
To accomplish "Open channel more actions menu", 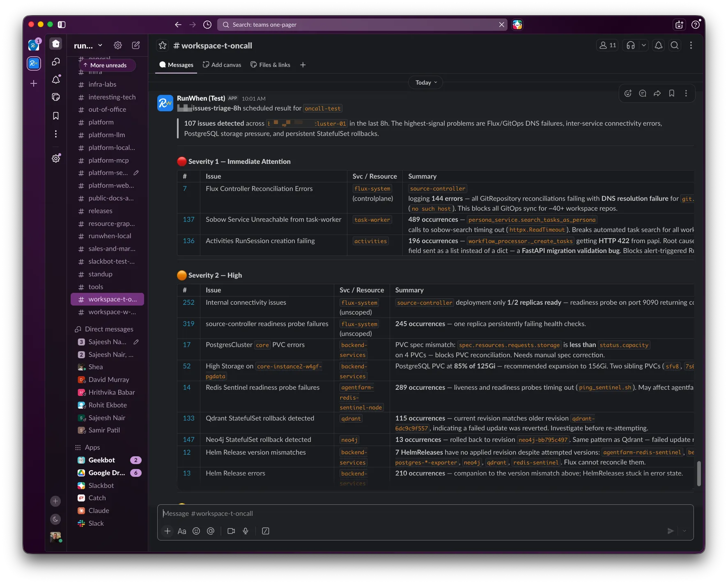I will [x=691, y=45].
